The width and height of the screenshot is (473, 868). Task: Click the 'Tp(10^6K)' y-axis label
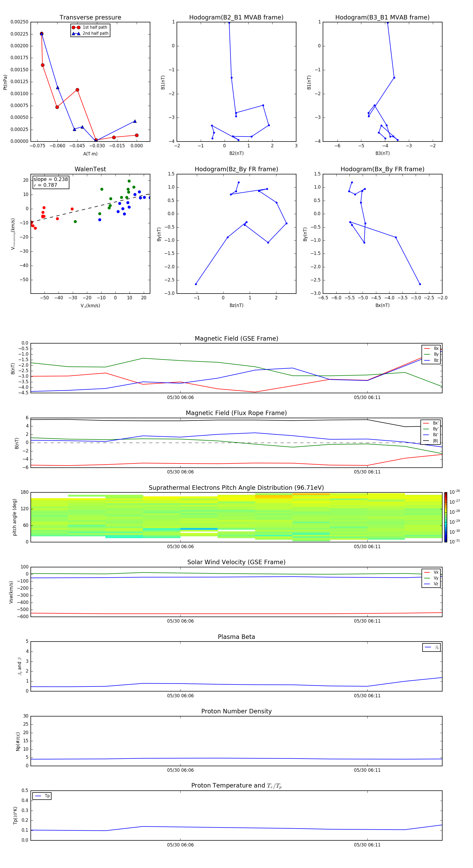click(15, 815)
